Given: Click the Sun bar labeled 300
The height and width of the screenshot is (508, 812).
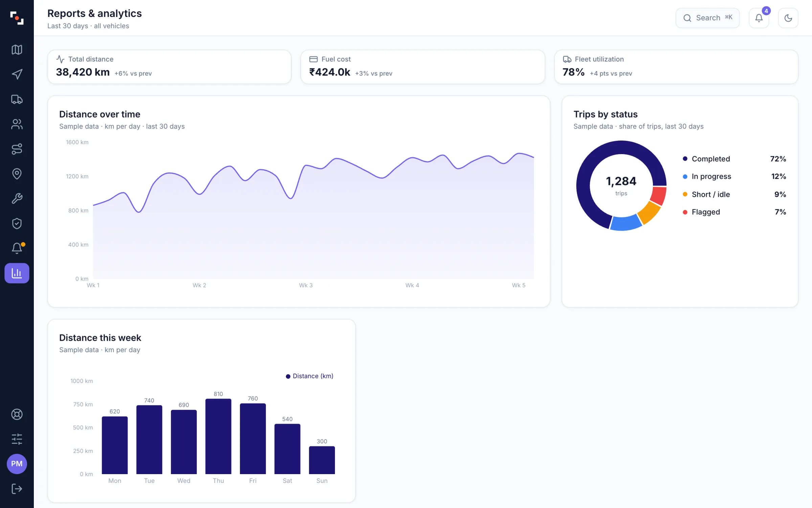Looking at the screenshot, I should [x=322, y=460].
